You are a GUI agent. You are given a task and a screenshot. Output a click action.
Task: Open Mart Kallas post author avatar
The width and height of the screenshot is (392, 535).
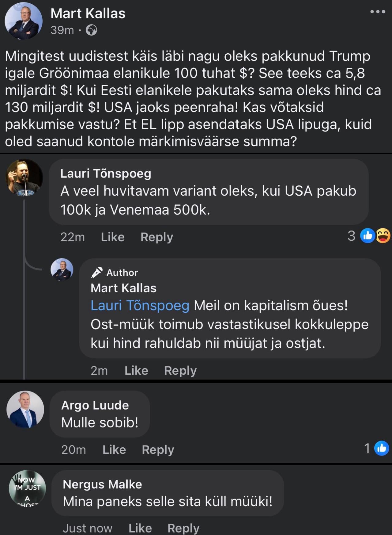[24, 21]
